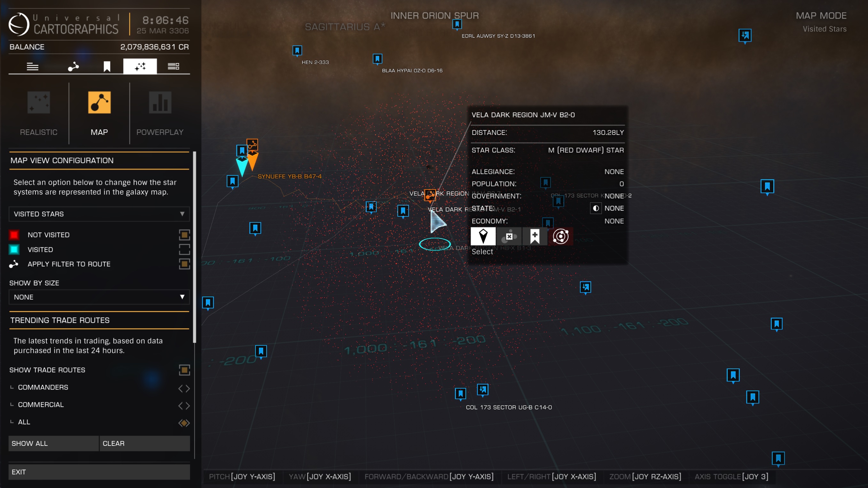Click the balance value 2,079,836,631 CR

tap(154, 47)
